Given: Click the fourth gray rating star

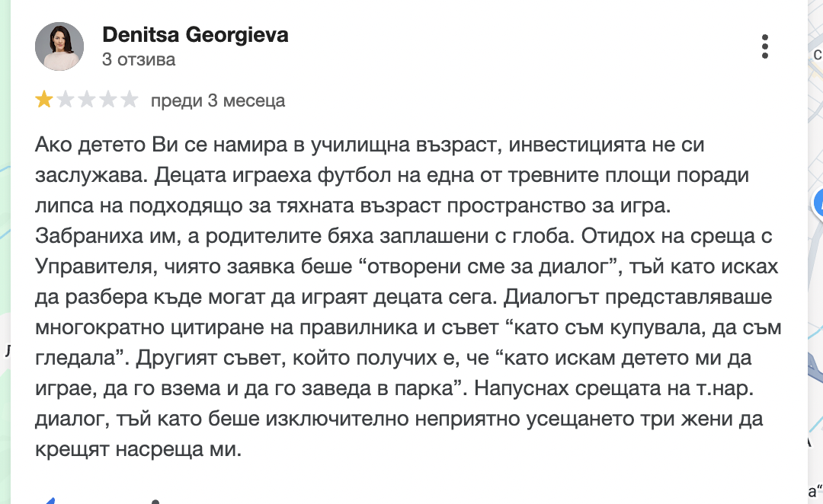Looking at the screenshot, I should point(108,100).
